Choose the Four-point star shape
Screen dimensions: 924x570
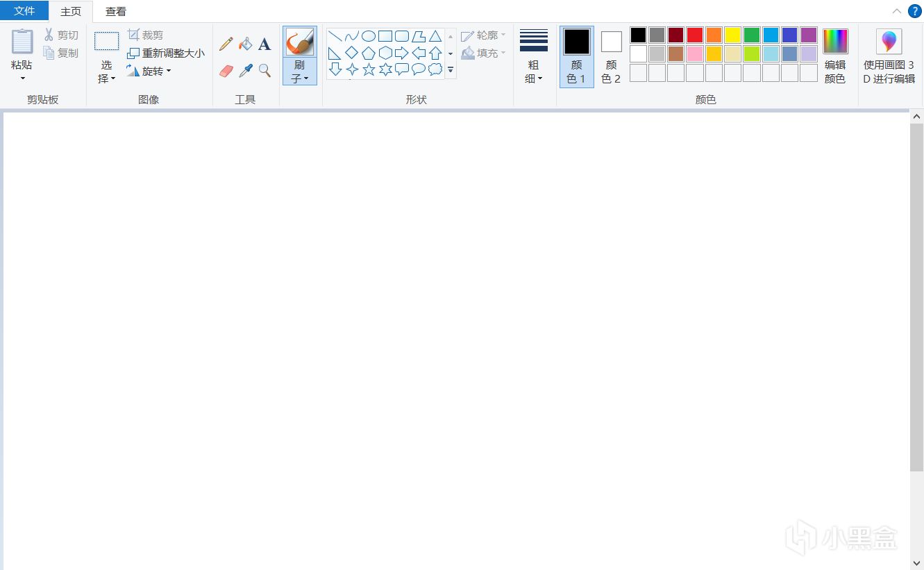pyautogui.click(x=352, y=69)
